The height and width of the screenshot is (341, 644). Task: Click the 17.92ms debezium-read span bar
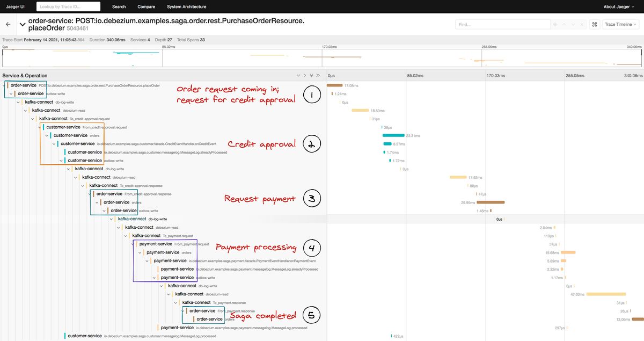click(458, 177)
